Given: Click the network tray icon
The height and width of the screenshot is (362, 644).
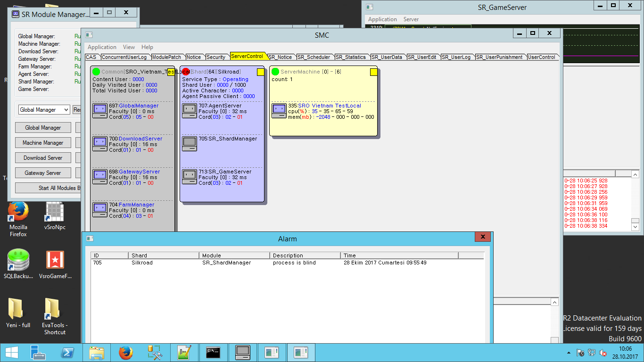Looking at the screenshot, I should [x=592, y=353].
